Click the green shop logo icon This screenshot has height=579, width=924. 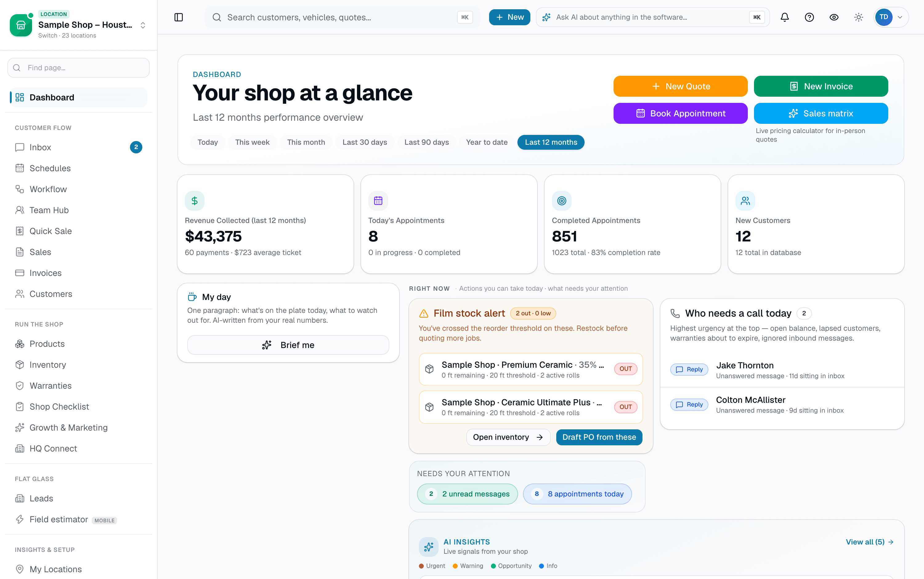pos(21,25)
